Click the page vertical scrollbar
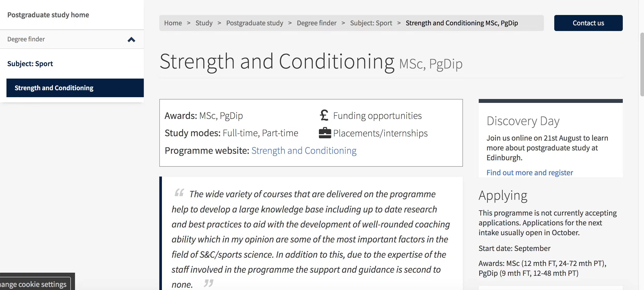 pos(642,65)
